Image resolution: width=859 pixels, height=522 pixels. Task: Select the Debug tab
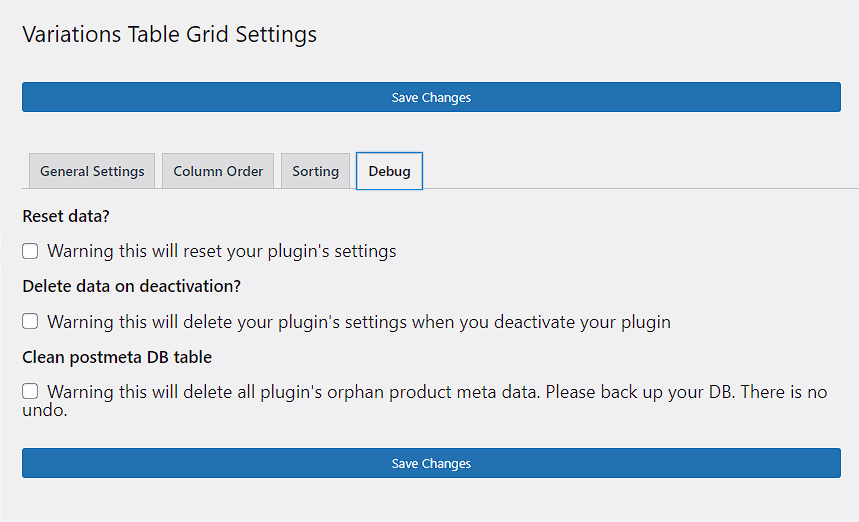389,171
